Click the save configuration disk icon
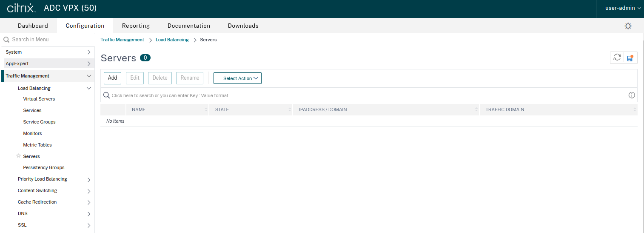The image size is (644, 233). pos(630,58)
